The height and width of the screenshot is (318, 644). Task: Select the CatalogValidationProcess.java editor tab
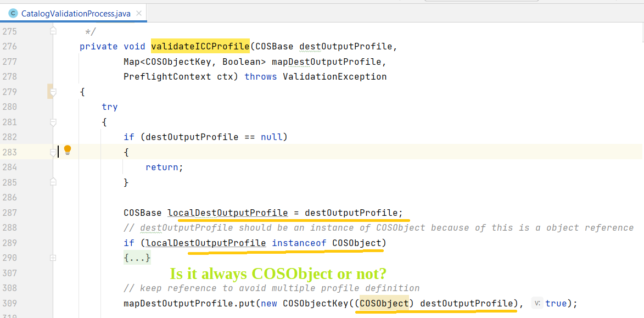[x=73, y=14]
